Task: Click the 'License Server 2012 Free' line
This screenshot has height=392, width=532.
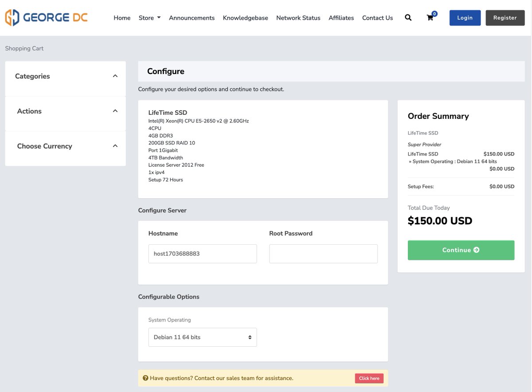Action: [176, 165]
